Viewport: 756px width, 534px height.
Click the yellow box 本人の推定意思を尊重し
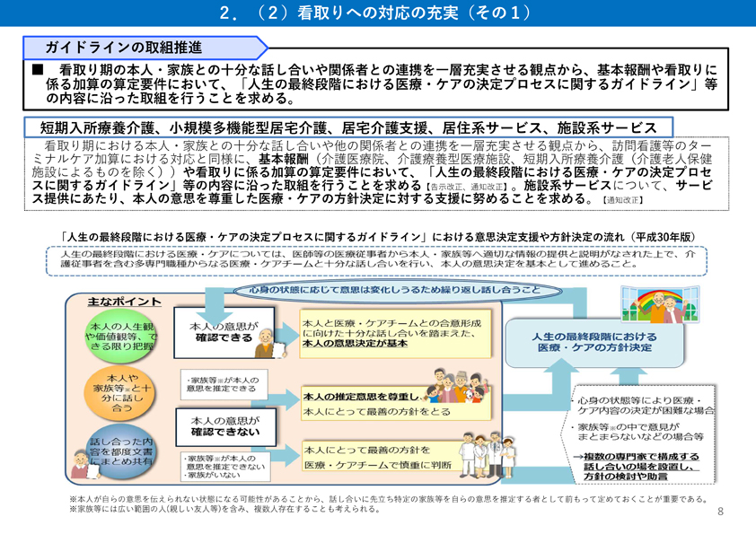[368, 402]
